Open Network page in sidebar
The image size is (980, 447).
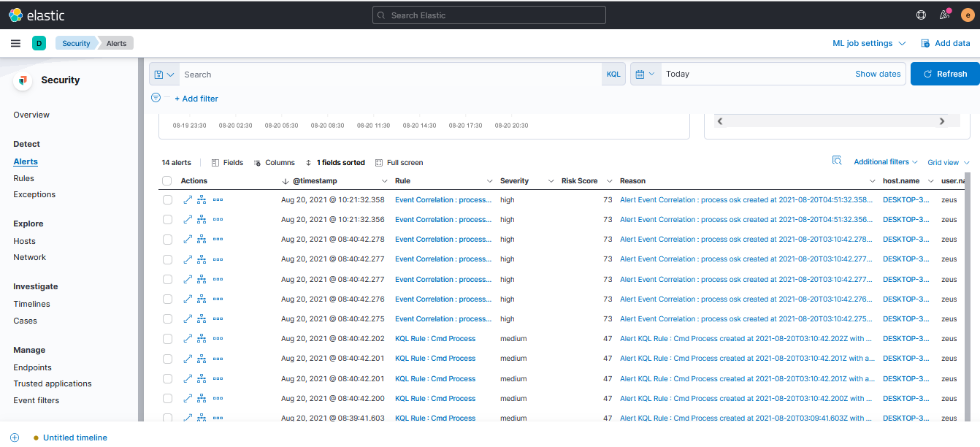coord(29,257)
